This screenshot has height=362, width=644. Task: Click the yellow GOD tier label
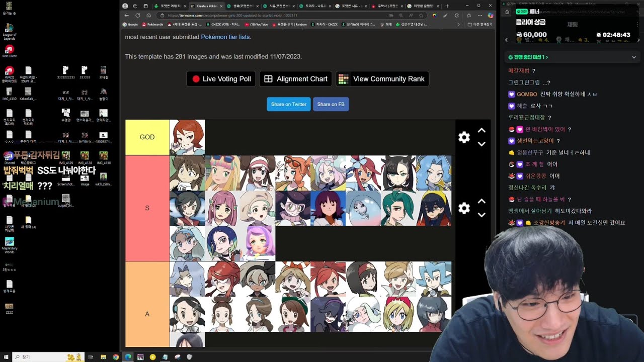coord(147,137)
